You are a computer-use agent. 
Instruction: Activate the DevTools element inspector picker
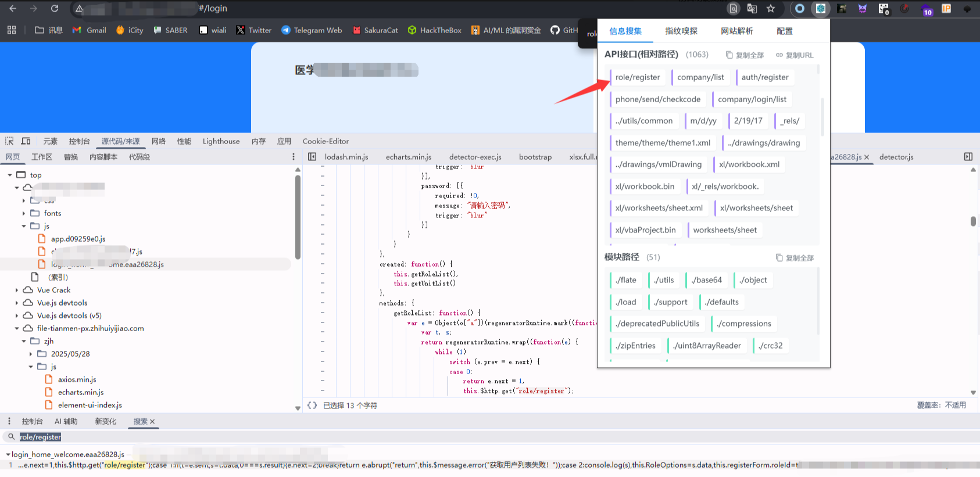[9, 141]
